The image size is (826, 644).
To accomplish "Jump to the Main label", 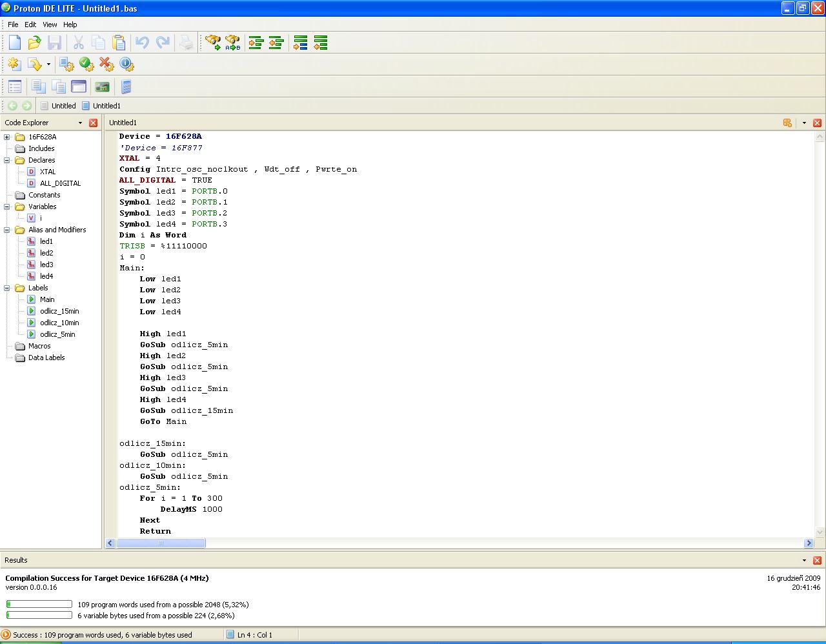I will (47, 299).
